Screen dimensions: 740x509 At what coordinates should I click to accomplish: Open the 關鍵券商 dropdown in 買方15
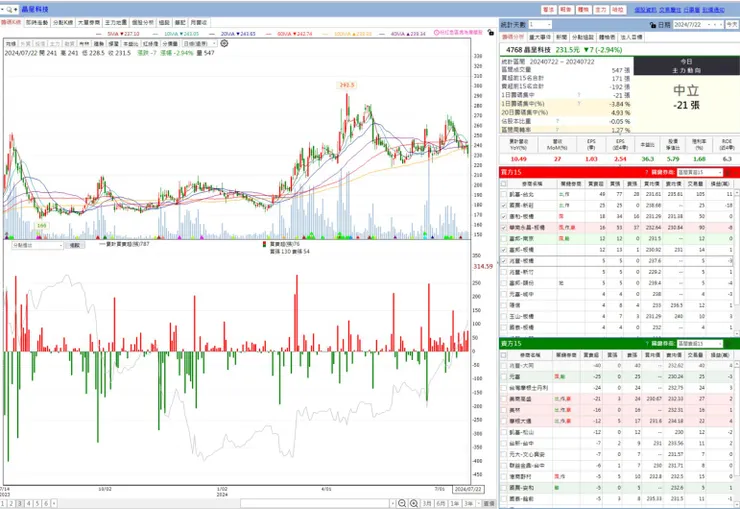[x=699, y=172]
